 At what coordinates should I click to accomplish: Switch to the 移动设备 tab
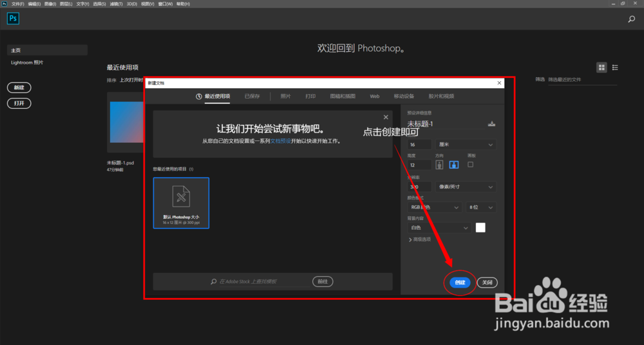click(x=404, y=97)
